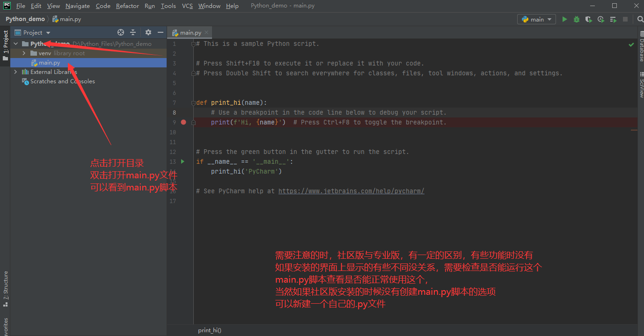Click comment 'This is a sample Python script.'
The height and width of the screenshot is (336, 644).
coord(257,44)
